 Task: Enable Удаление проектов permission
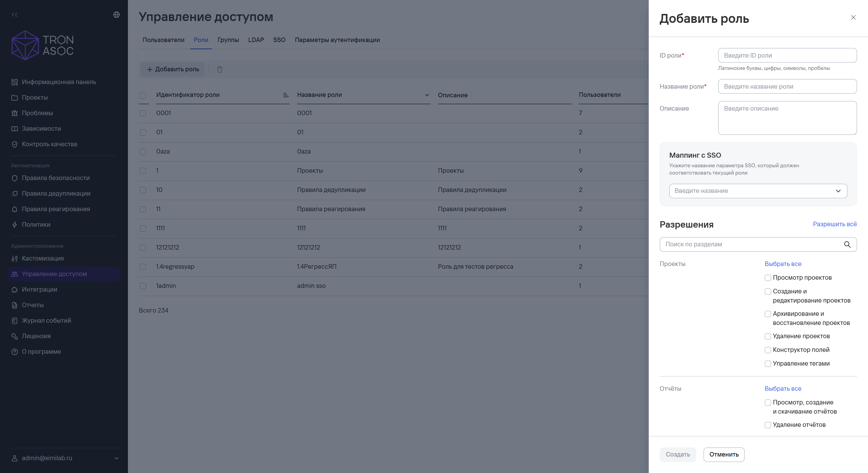coord(768,336)
